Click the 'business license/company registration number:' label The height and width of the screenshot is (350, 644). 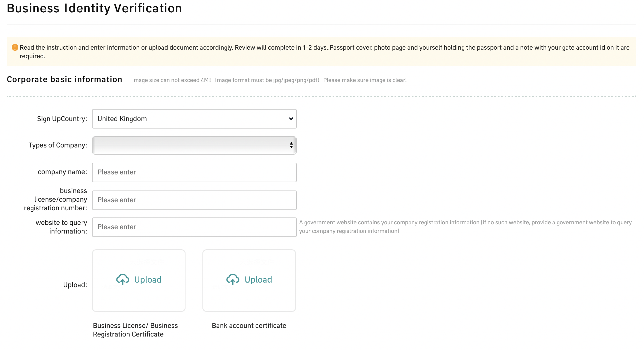[55, 199]
